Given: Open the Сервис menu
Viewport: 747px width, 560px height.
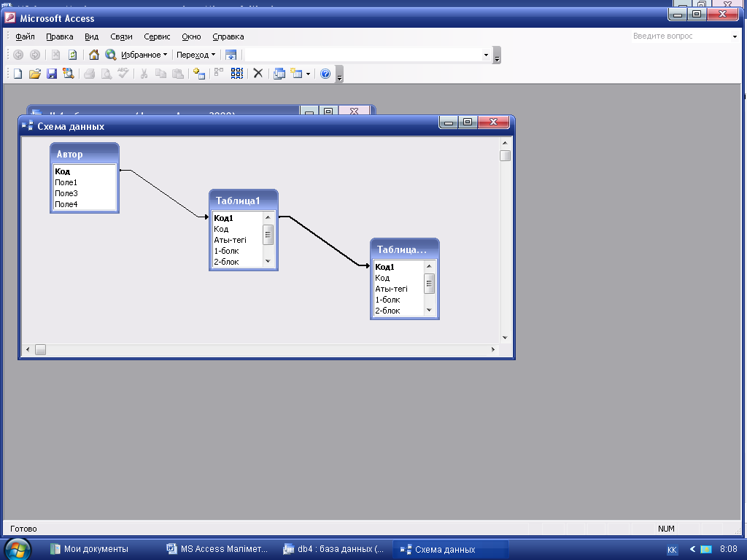Looking at the screenshot, I should (157, 36).
